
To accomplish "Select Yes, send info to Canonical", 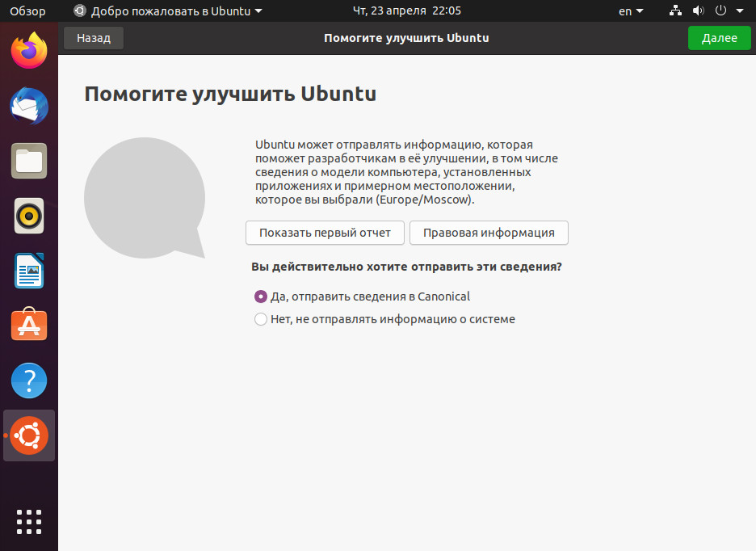I will [362, 297].
